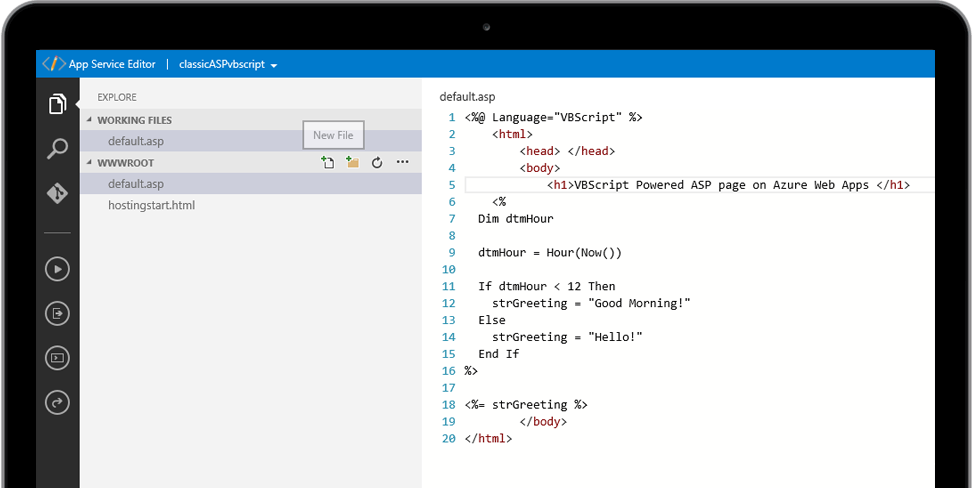972x488 pixels.
Task: Click the '<%= strGreeting %>' line
Action: tap(526, 405)
